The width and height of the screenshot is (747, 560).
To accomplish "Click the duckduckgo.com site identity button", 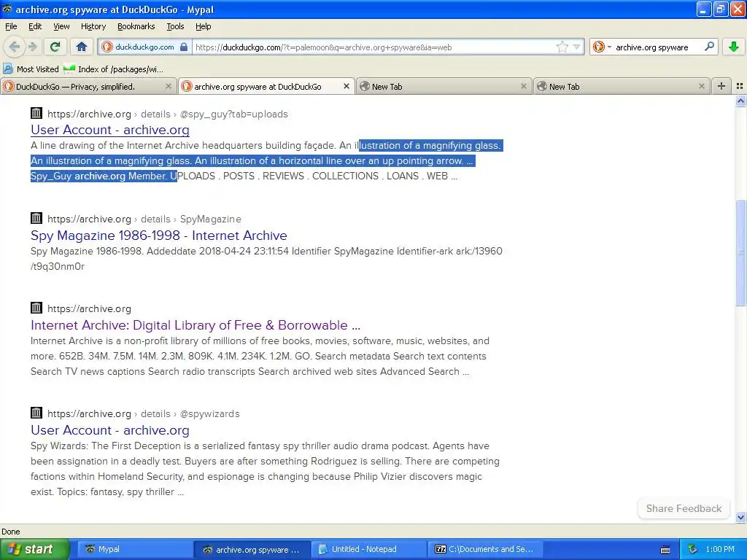I will coord(145,47).
